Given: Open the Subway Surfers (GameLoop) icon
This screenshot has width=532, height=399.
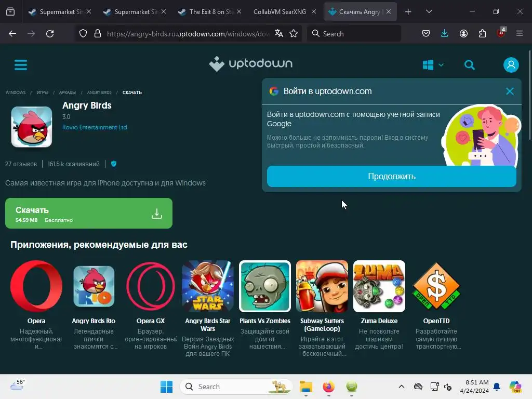Looking at the screenshot, I should [x=322, y=286].
